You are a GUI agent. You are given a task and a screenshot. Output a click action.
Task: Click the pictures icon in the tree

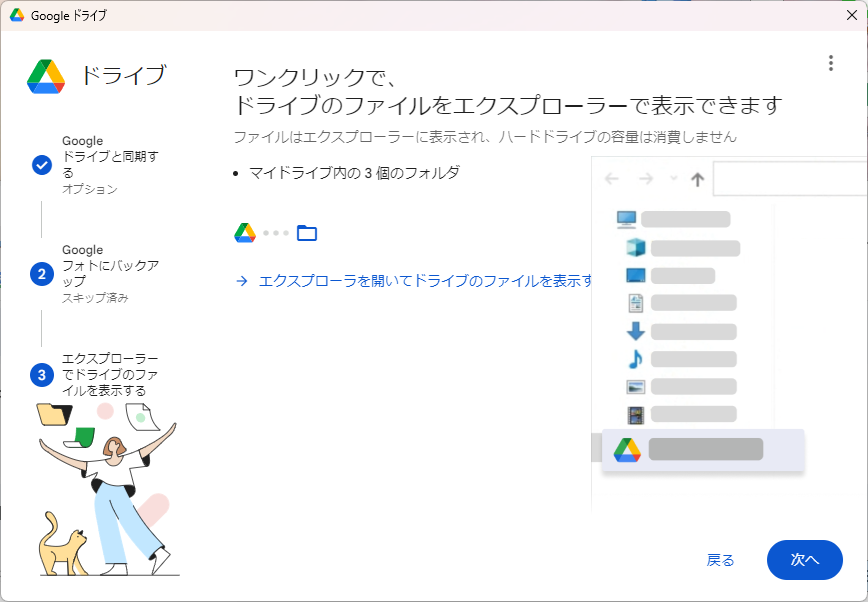(636, 387)
